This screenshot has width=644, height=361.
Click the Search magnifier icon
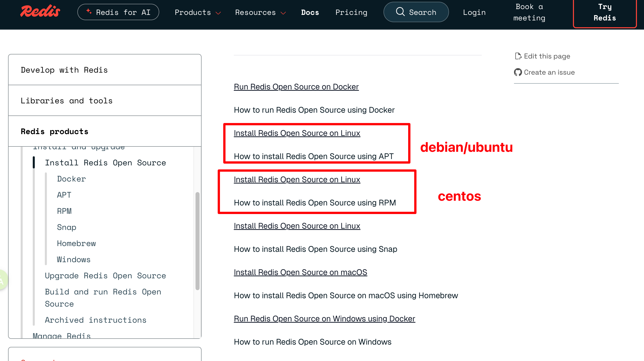coord(400,12)
